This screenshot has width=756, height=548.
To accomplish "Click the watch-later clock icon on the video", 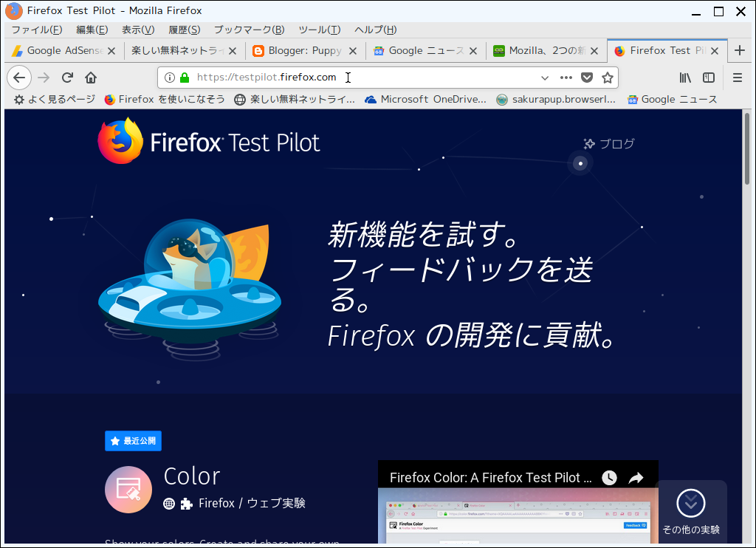I will 609,478.
